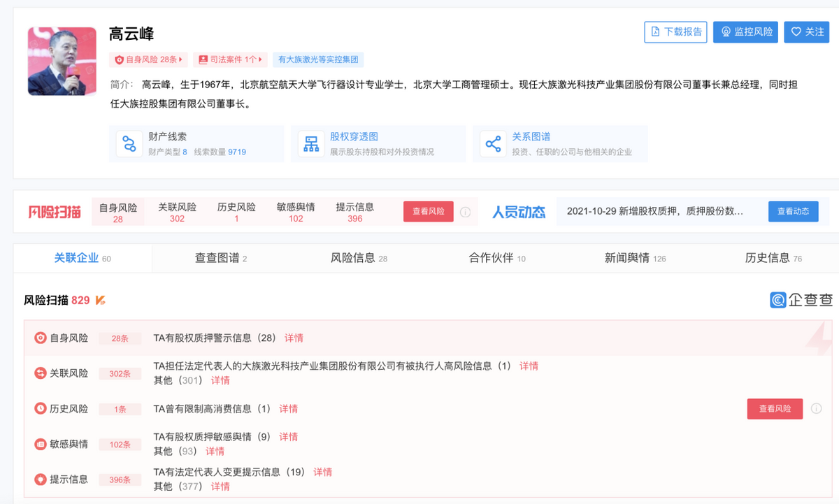Viewport: 839px width, 504px height.
Task: Download the report with 下载报告
Action: coord(675,32)
